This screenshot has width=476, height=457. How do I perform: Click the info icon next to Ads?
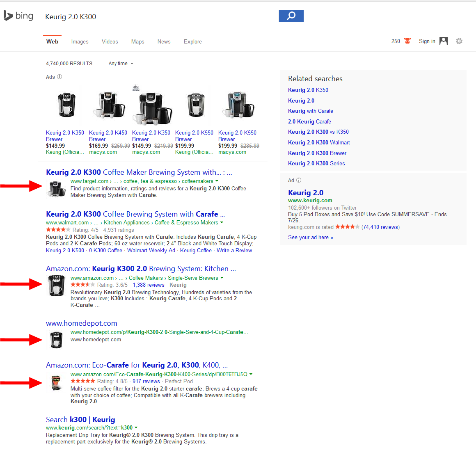point(59,77)
